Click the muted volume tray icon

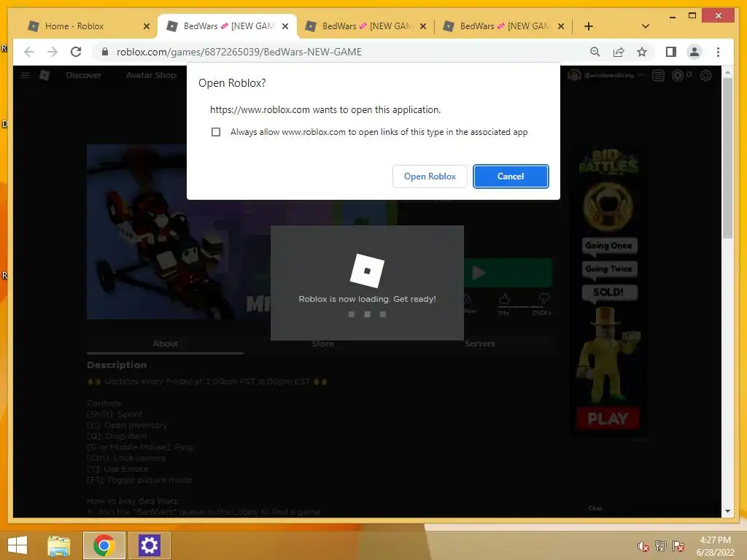pos(643,546)
